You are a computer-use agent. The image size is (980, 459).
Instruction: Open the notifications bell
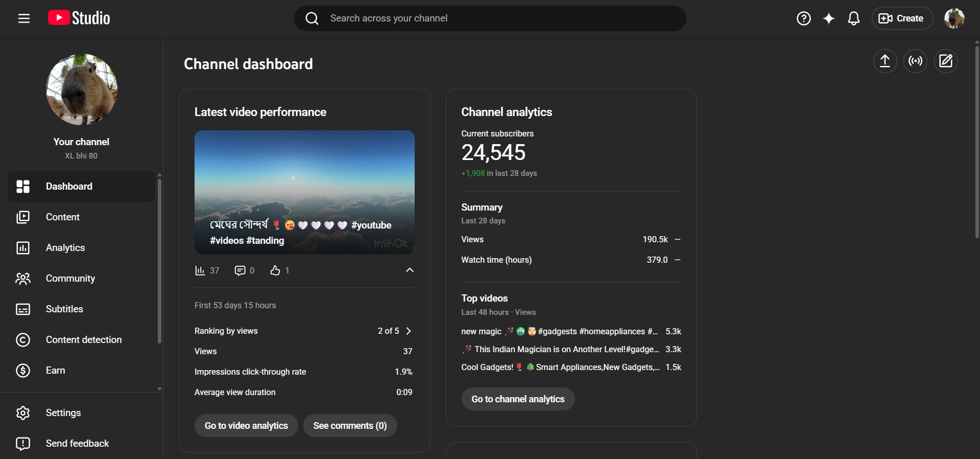853,18
